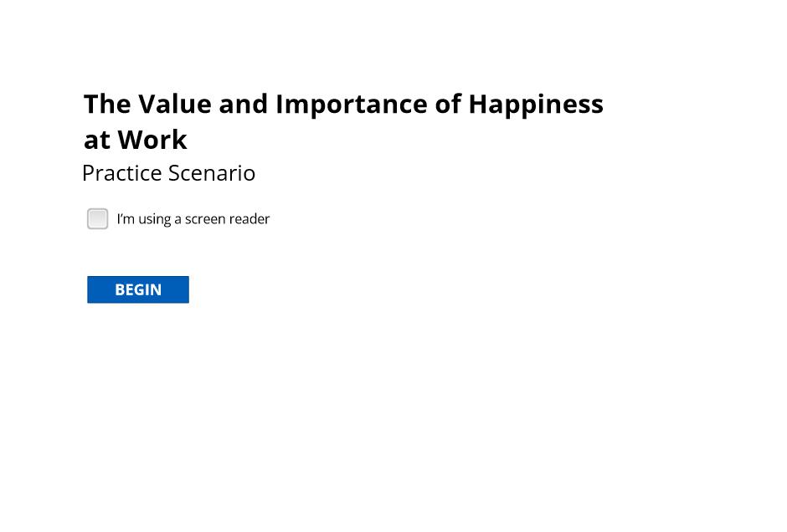Start the practice scenario with BEGIN
Viewport: 787px width, 532px height.
138,289
